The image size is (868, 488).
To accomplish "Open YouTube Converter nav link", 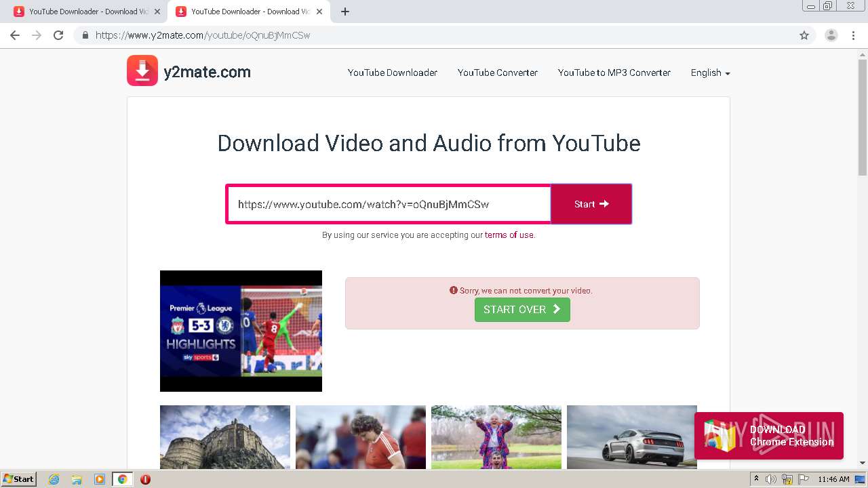I will click(498, 73).
